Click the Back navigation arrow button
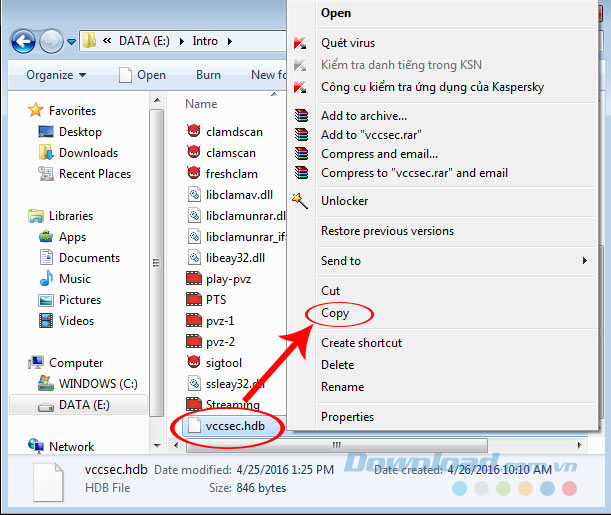 click(23, 41)
